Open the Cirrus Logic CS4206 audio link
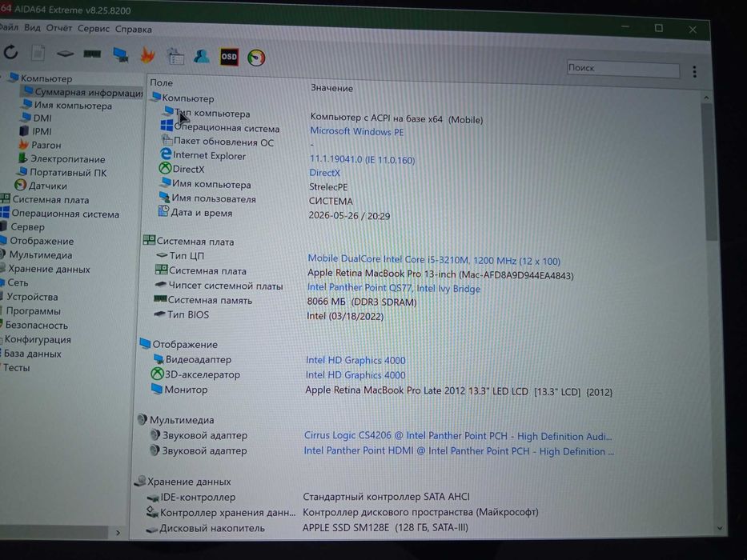Viewport: 747px width, 560px height. coord(458,436)
